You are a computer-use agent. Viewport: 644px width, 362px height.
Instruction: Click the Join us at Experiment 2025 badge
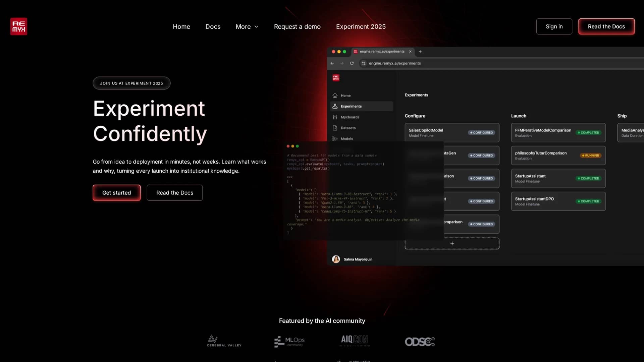coord(131,83)
